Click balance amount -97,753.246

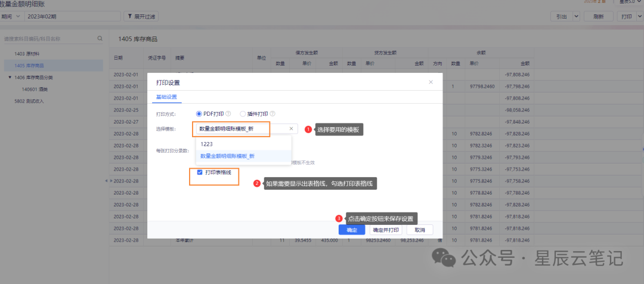[x=517, y=168]
